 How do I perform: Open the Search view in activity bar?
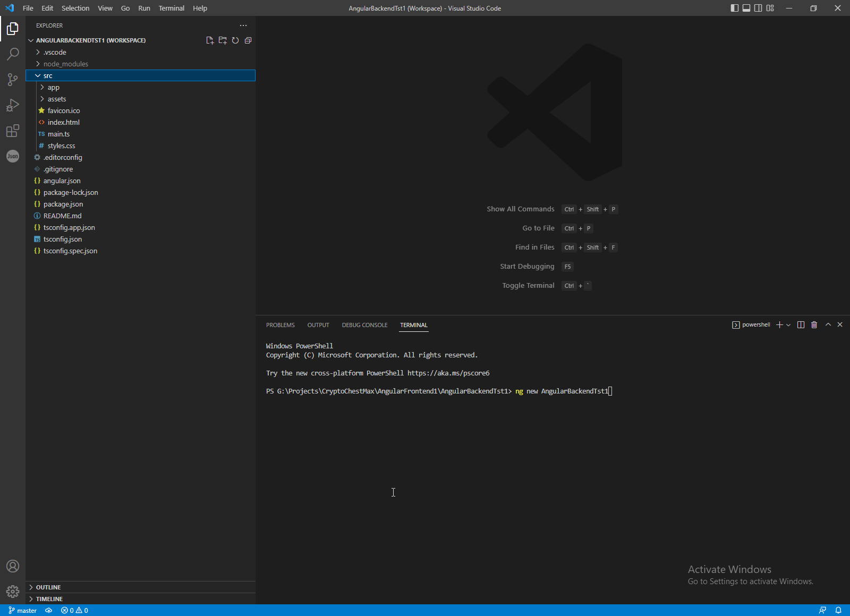pyautogui.click(x=13, y=54)
